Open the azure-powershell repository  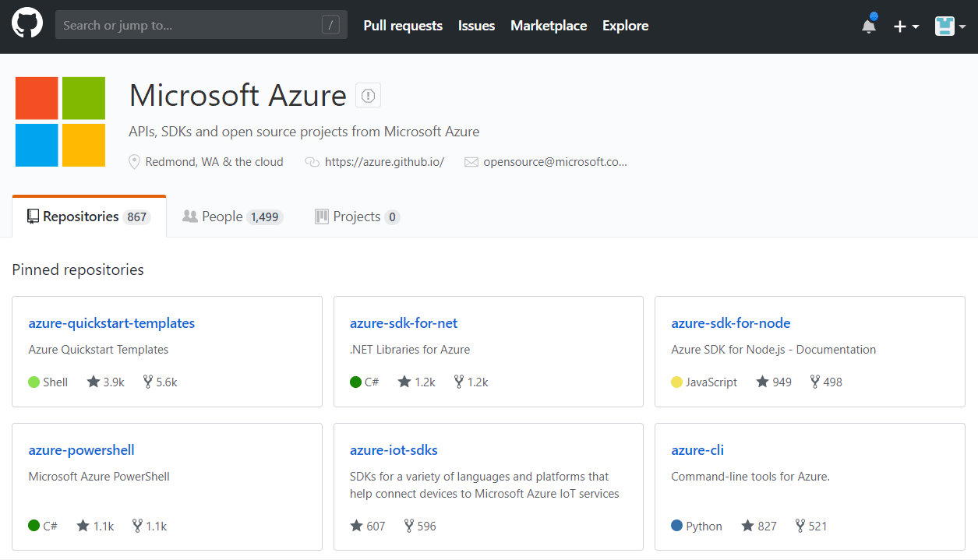81,450
